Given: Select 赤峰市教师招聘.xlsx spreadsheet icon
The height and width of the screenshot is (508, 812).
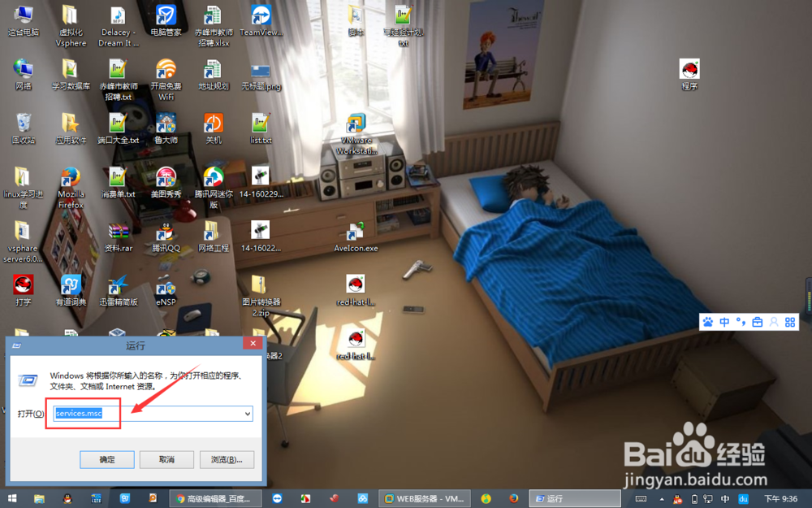Looking at the screenshot, I should pyautogui.click(x=214, y=26).
